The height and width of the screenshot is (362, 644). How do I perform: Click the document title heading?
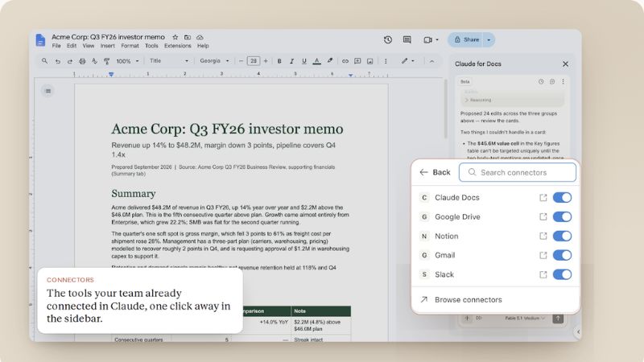pyautogui.click(x=227, y=129)
